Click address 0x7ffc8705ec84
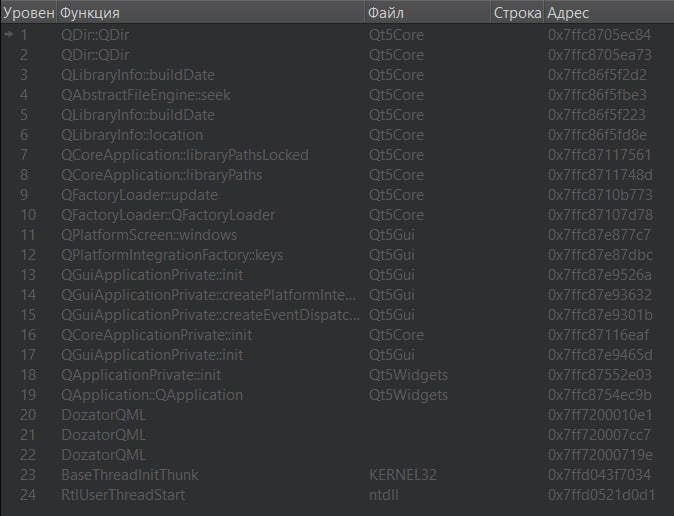The image size is (674, 516). click(599, 35)
